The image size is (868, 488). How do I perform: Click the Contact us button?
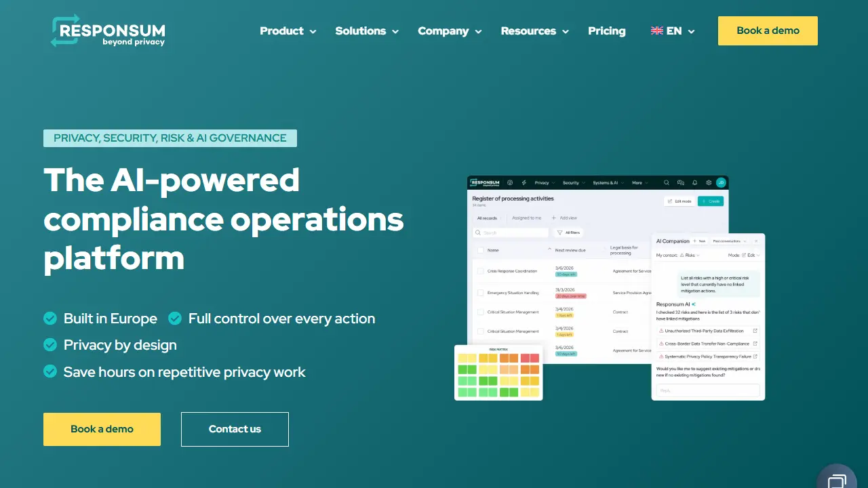(235, 429)
